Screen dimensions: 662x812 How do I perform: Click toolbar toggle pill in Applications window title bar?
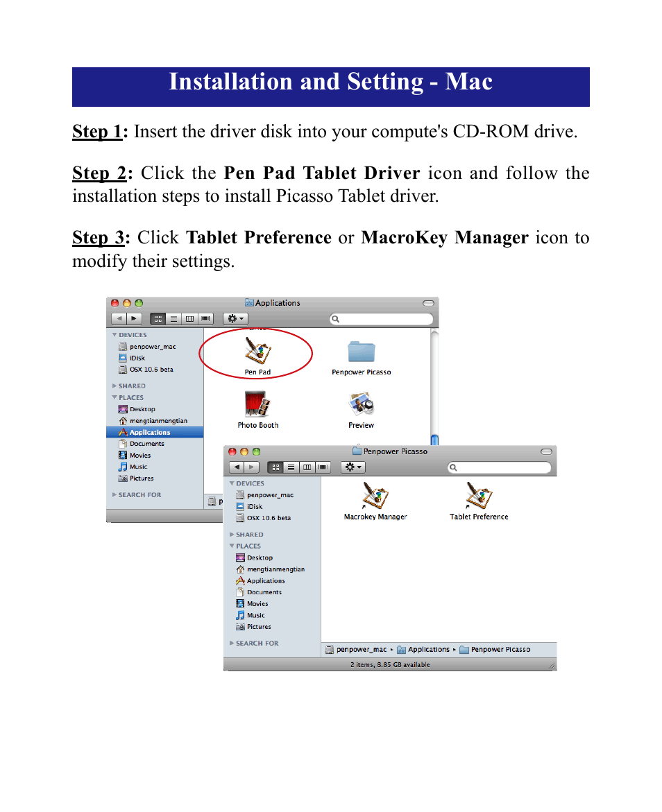click(x=428, y=303)
